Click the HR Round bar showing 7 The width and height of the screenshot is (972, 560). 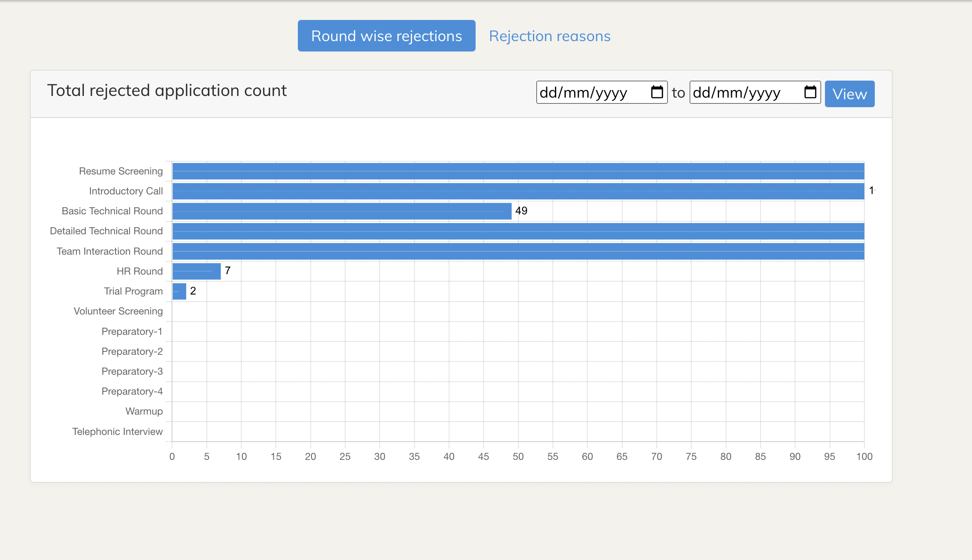click(x=195, y=271)
